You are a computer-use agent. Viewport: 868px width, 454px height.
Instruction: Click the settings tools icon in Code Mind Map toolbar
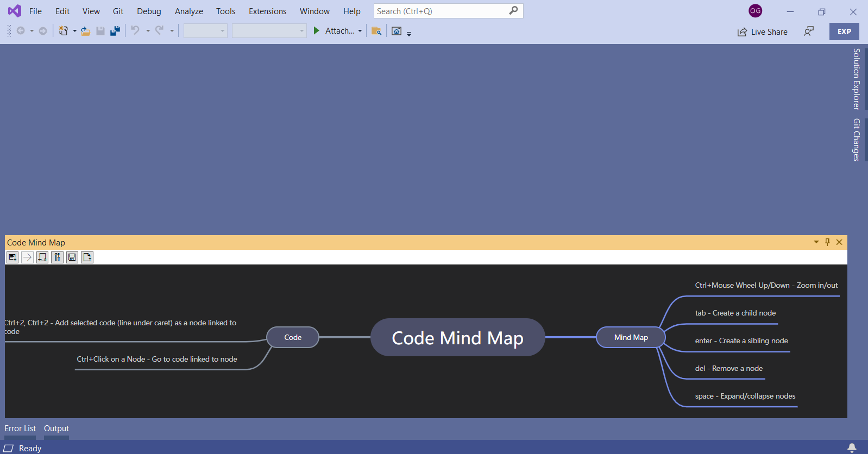(x=57, y=257)
